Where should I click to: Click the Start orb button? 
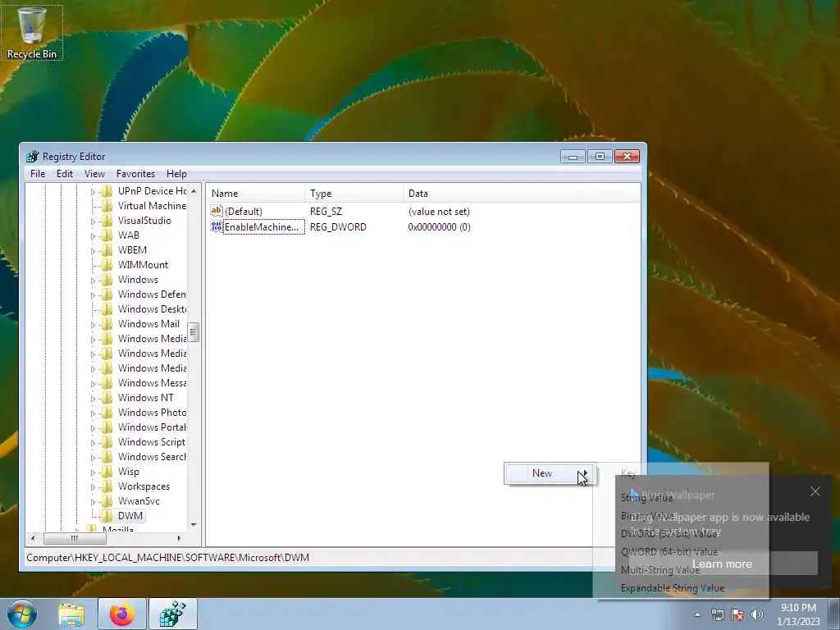[x=22, y=614]
